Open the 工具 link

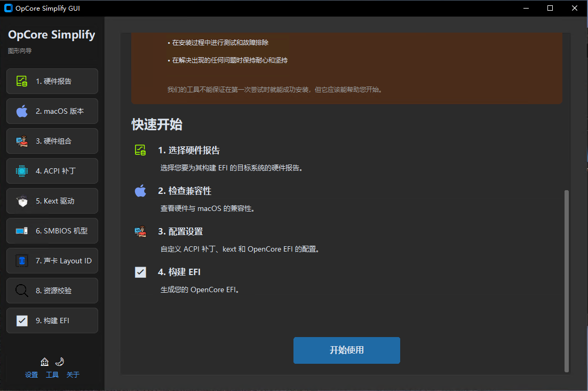click(52, 375)
